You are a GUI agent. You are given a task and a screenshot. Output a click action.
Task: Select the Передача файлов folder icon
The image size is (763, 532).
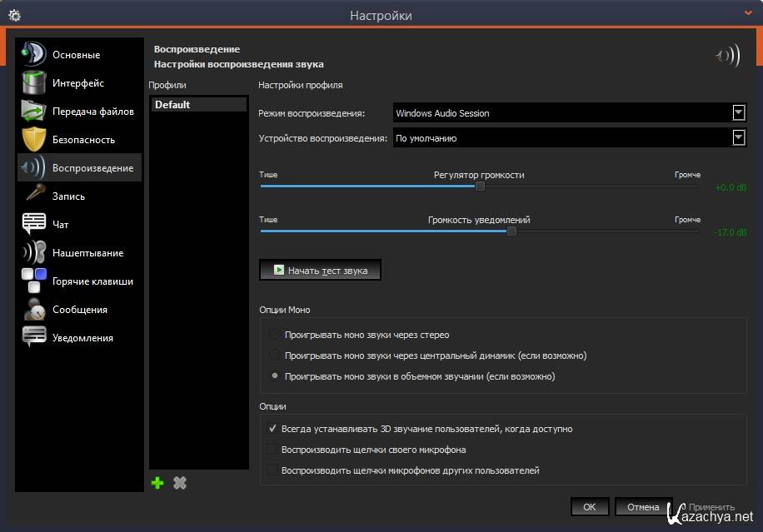tap(33, 112)
